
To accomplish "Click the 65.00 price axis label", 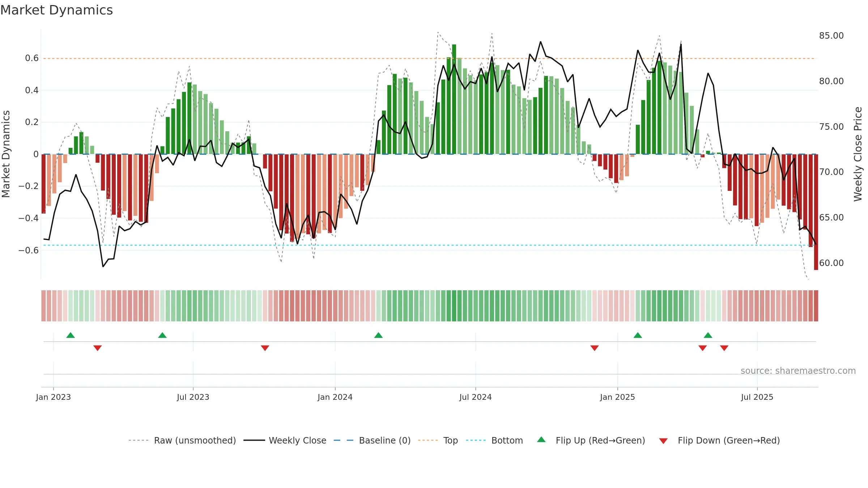I will pyautogui.click(x=831, y=218).
